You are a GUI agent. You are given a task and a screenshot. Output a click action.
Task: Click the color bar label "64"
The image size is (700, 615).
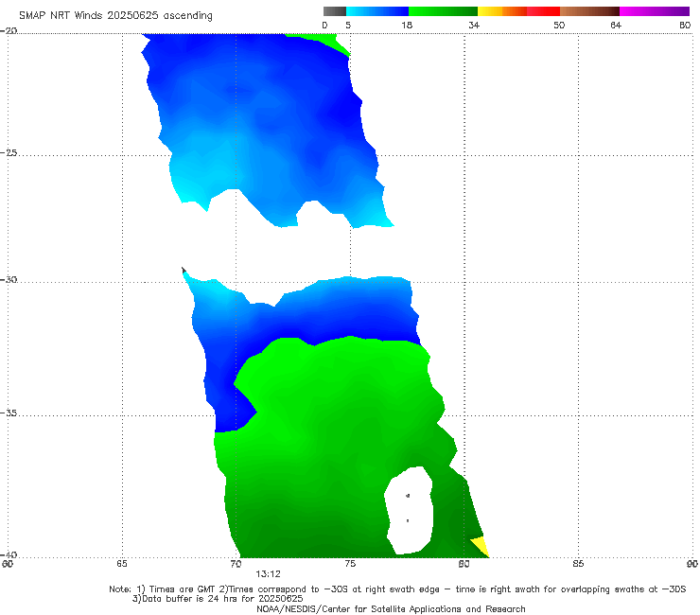click(616, 25)
